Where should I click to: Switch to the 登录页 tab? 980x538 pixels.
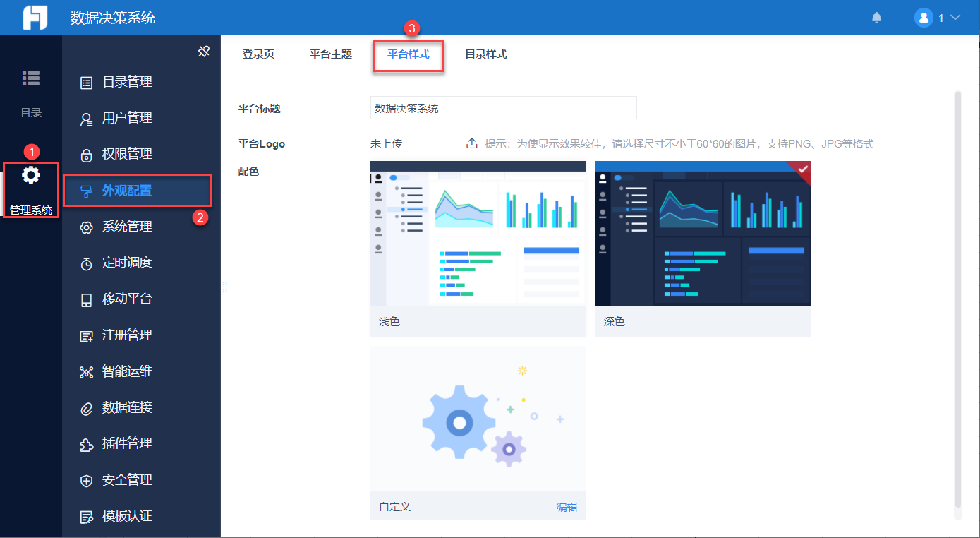point(258,54)
